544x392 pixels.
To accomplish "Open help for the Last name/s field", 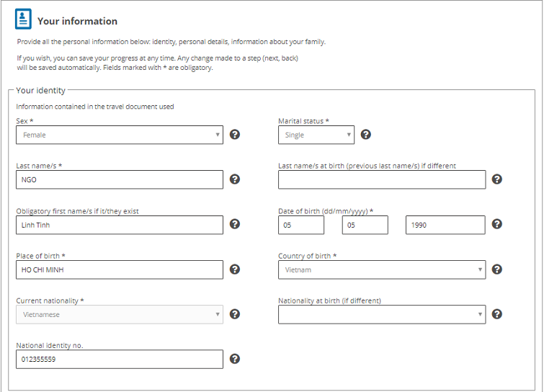I will click(x=235, y=179).
